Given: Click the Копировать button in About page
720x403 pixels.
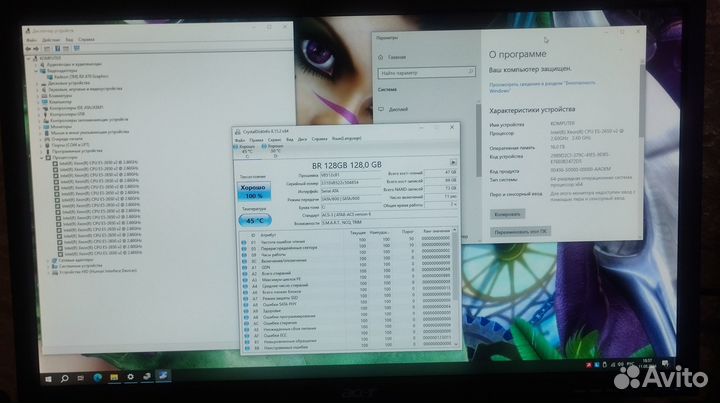Looking at the screenshot, I should click(508, 214).
